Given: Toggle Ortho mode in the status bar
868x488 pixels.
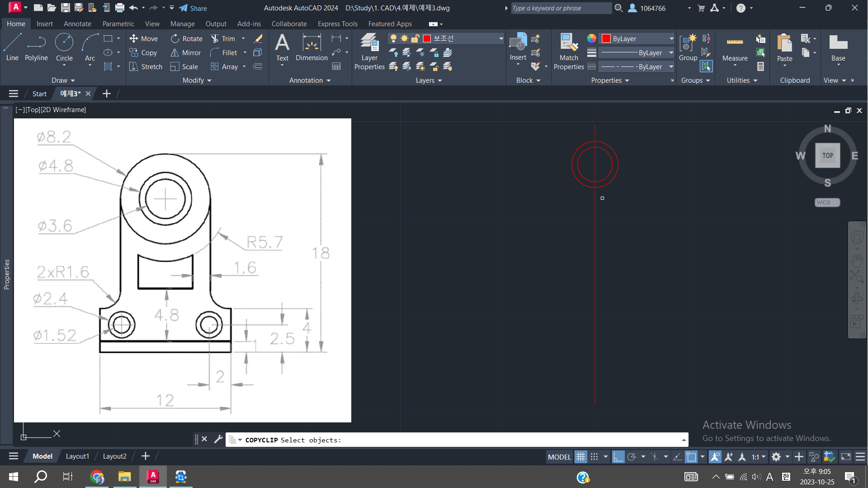Looking at the screenshot, I should pos(618,457).
